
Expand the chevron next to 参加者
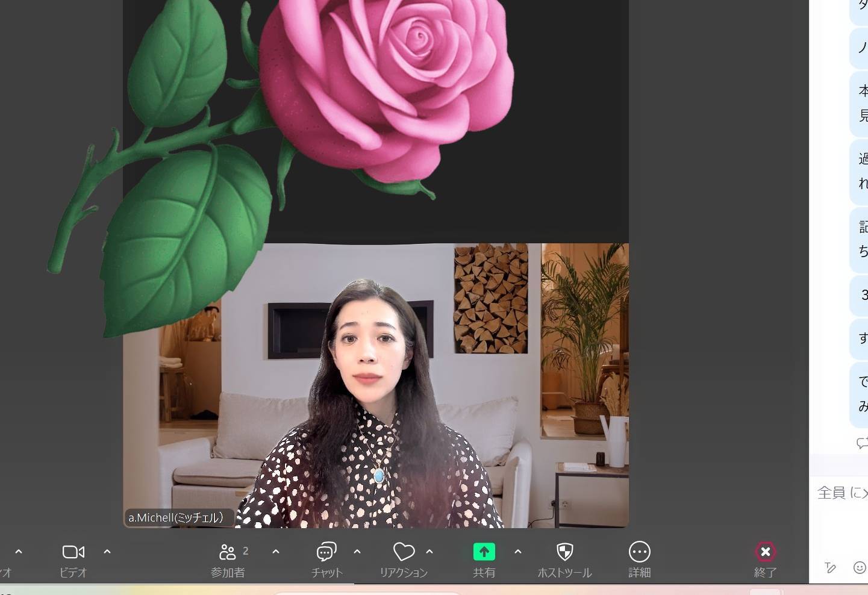276,551
